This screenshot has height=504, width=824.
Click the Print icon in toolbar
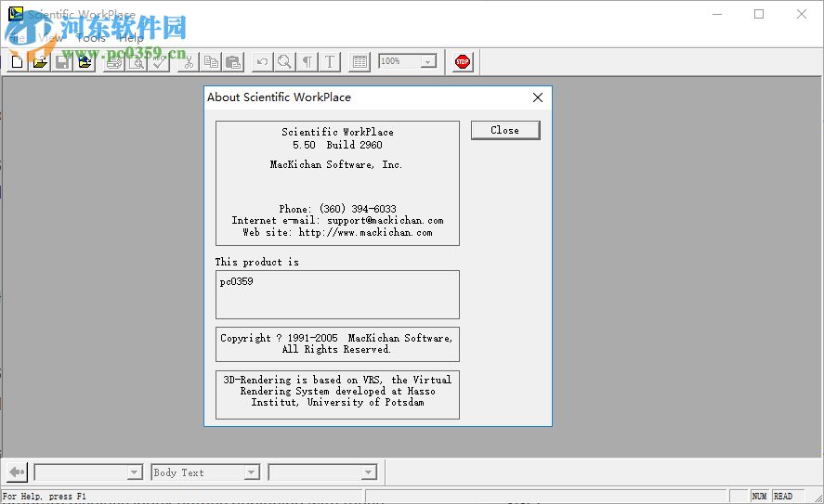pyautogui.click(x=113, y=62)
